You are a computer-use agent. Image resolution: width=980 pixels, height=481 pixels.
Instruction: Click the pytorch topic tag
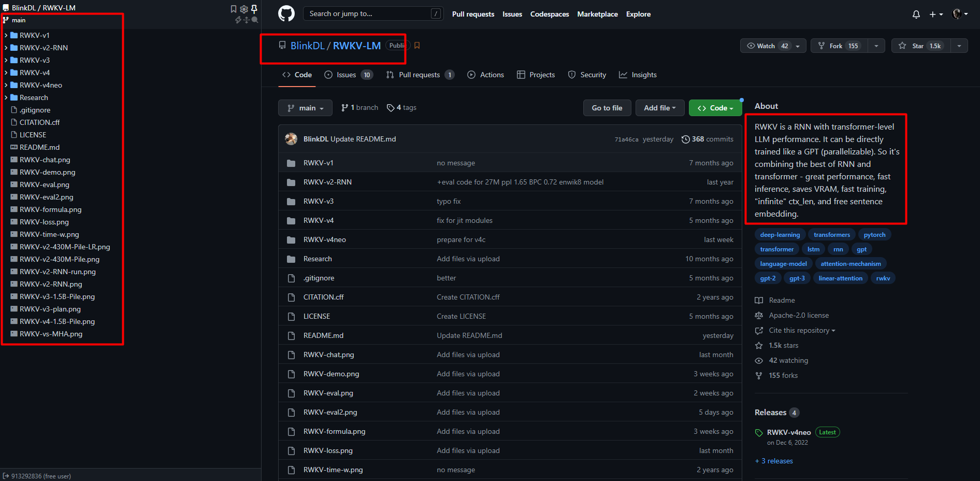pyautogui.click(x=874, y=235)
